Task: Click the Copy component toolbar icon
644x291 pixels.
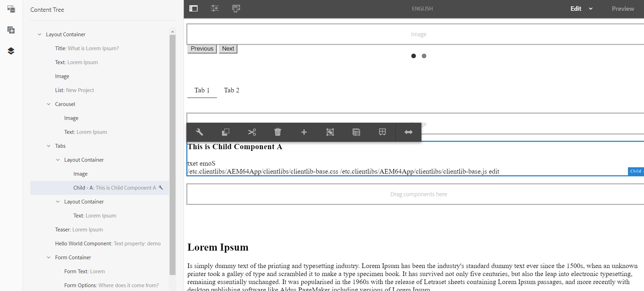Action: [x=226, y=132]
